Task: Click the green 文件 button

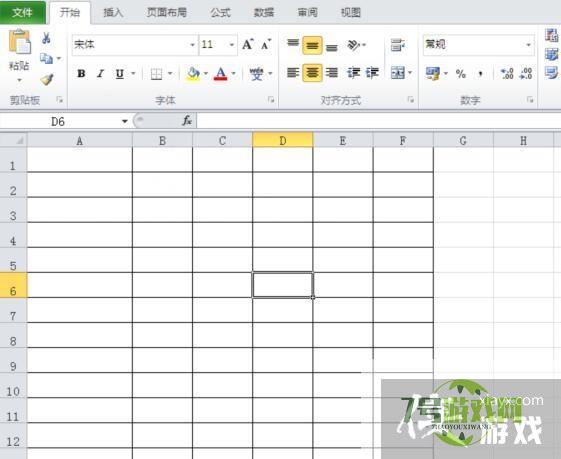Action: 23,13
